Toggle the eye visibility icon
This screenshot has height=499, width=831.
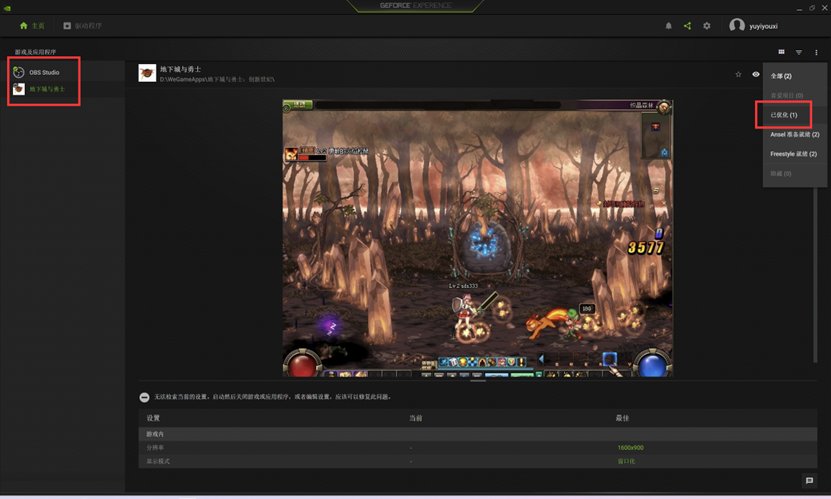pyautogui.click(x=756, y=74)
